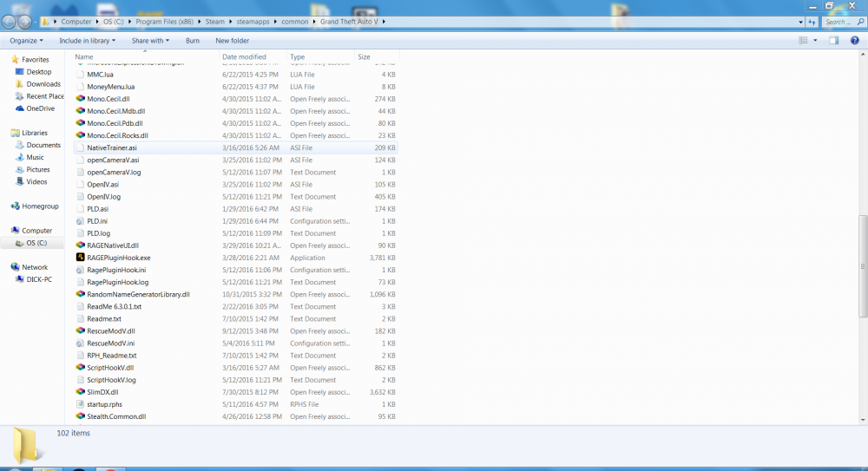Navigate to Program Files (x86) in breadcrumb
The image size is (868, 471).
[x=164, y=22]
